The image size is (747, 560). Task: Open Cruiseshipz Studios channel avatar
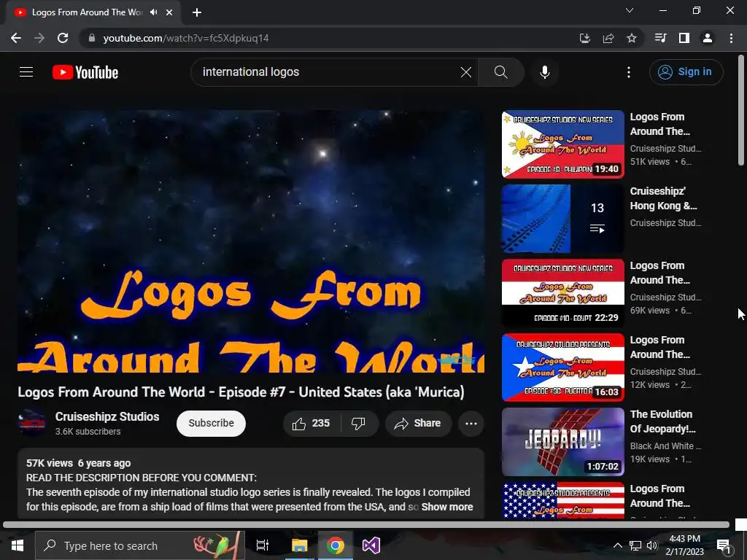pos(31,423)
